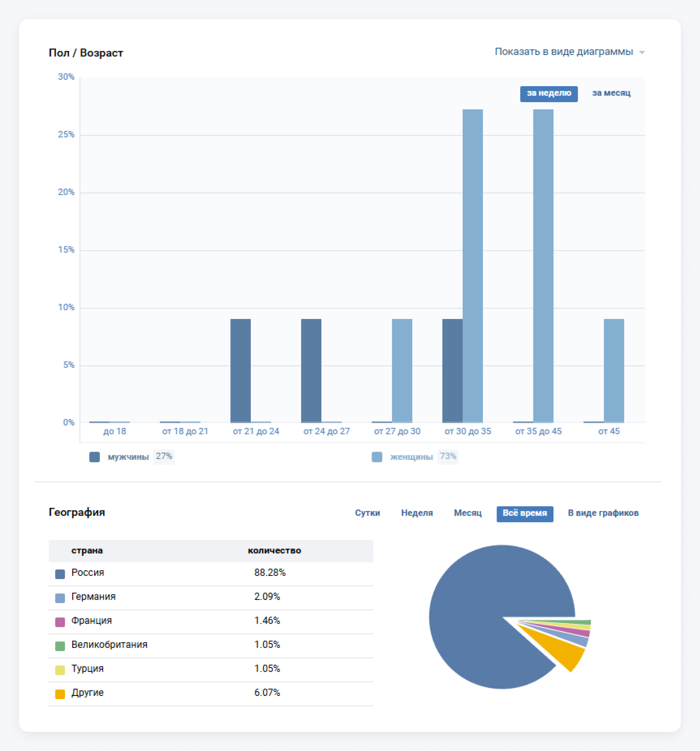
Task: Click the 'женщины' legend label
Action: pyautogui.click(x=411, y=457)
